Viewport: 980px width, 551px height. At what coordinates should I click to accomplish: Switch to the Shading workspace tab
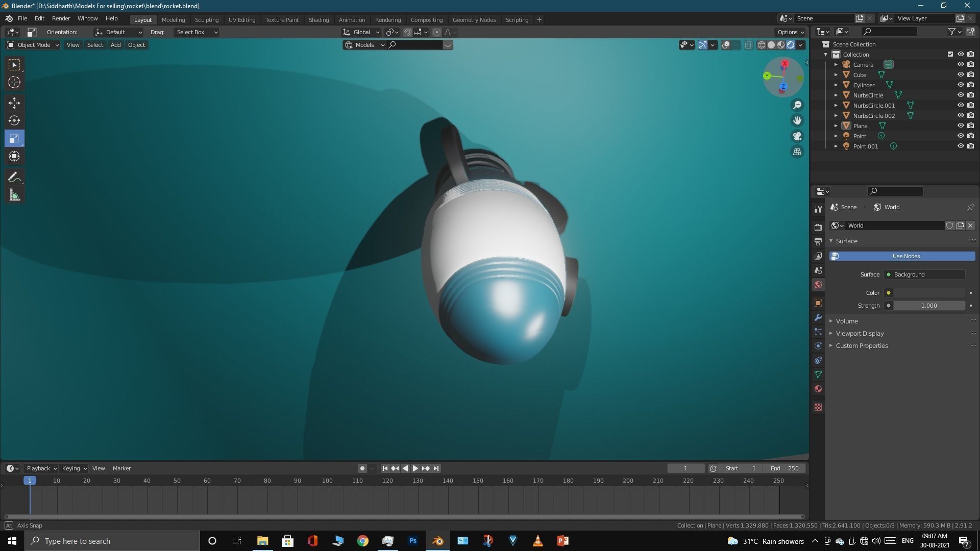point(318,19)
